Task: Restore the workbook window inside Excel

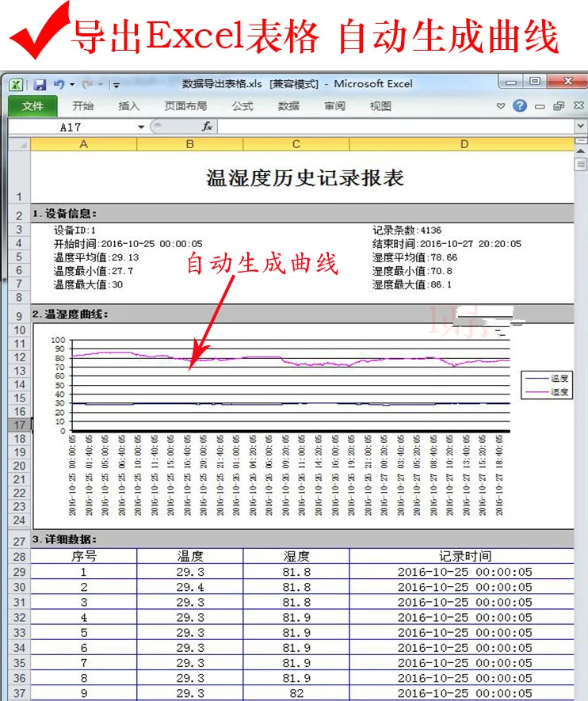Action: tap(559, 106)
